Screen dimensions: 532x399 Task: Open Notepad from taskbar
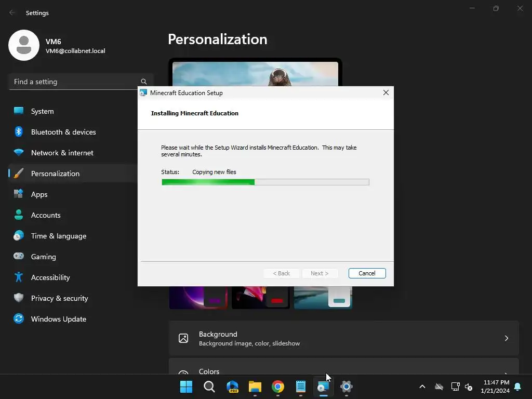tap(301, 387)
